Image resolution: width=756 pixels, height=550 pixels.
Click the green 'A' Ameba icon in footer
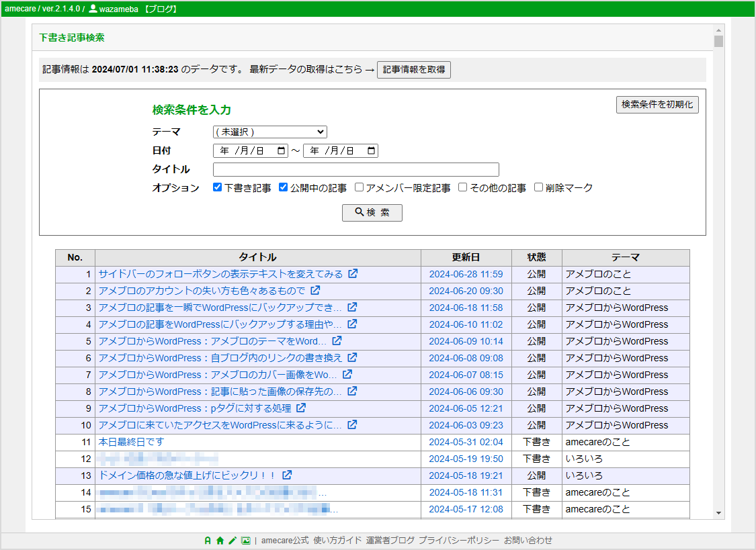pos(208,541)
